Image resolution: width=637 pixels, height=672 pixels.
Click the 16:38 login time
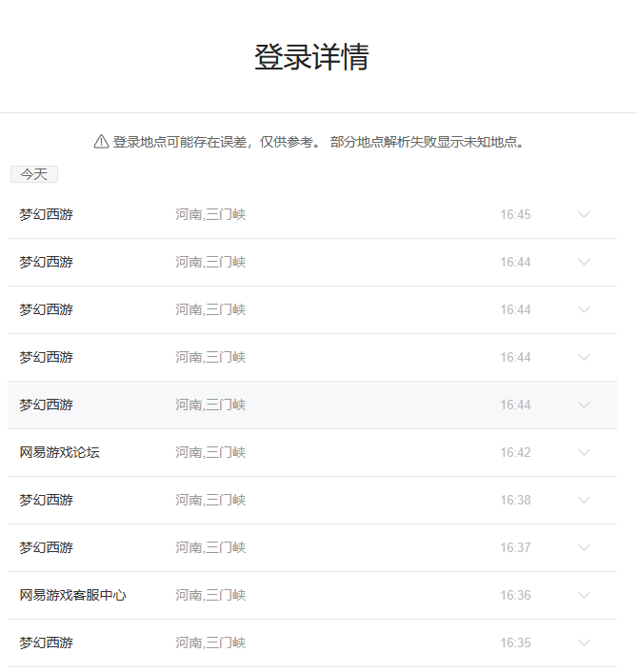(515, 500)
